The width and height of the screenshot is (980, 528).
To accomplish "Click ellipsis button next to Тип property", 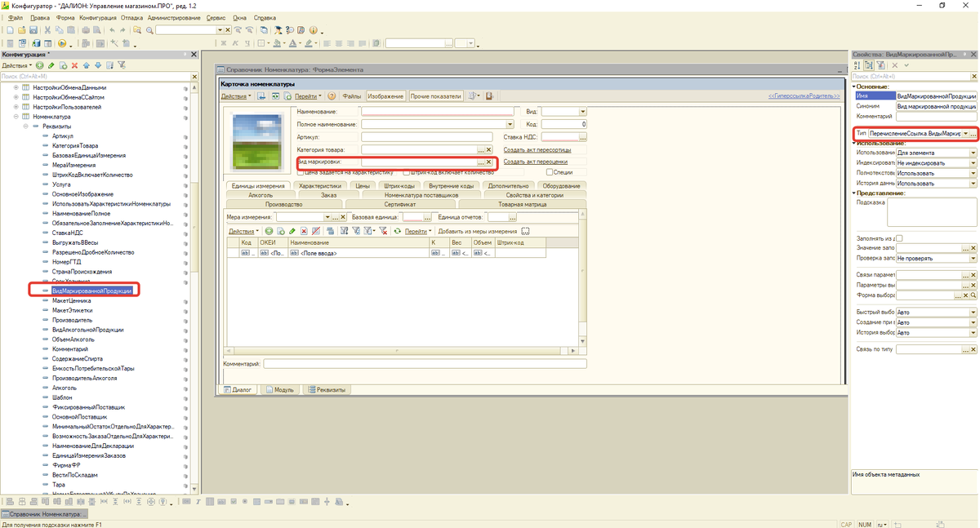I will click(x=973, y=133).
